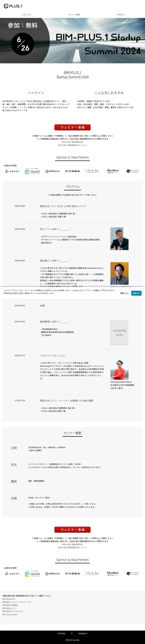This screenshot has width=145, height=644.
Task: Click the bsi logo in the sponsor row near the footer
Action: coord(133,574)
